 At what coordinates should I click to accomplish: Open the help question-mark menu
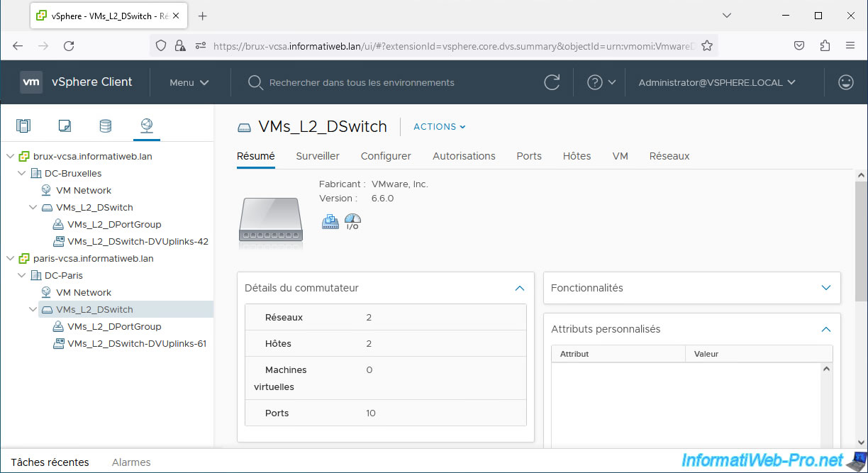[601, 82]
